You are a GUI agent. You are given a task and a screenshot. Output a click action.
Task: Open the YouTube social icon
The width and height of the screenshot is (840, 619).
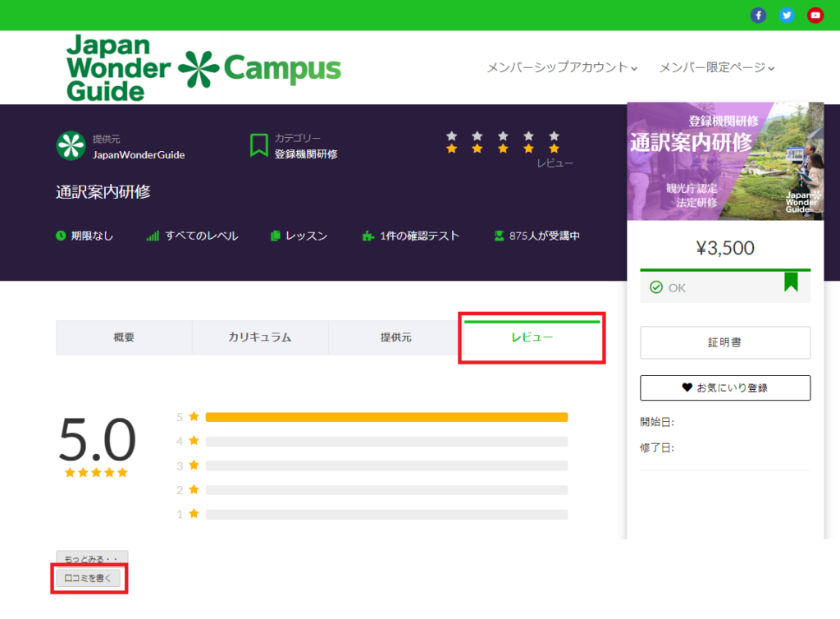tap(815, 16)
